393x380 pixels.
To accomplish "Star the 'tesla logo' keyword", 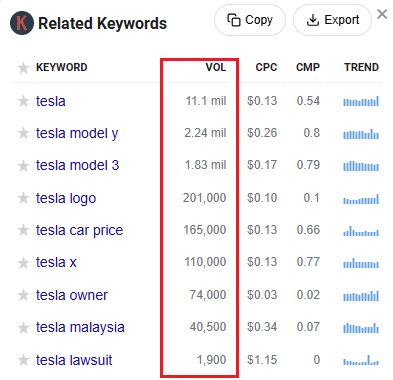I will pyautogui.click(x=23, y=198).
